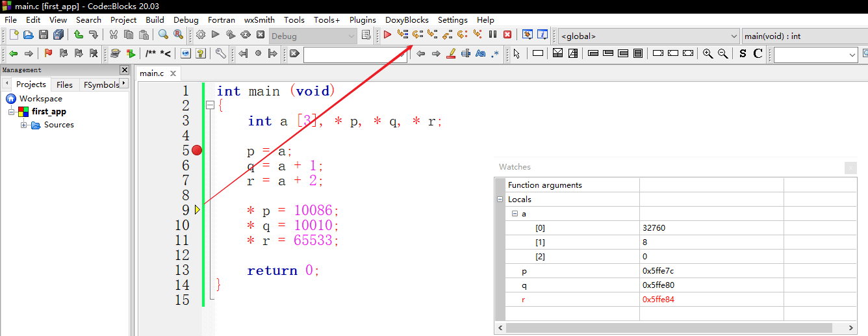This screenshot has width=868, height=336.
Task: Collapse the Locals group in Watches
Action: pyautogui.click(x=500, y=200)
